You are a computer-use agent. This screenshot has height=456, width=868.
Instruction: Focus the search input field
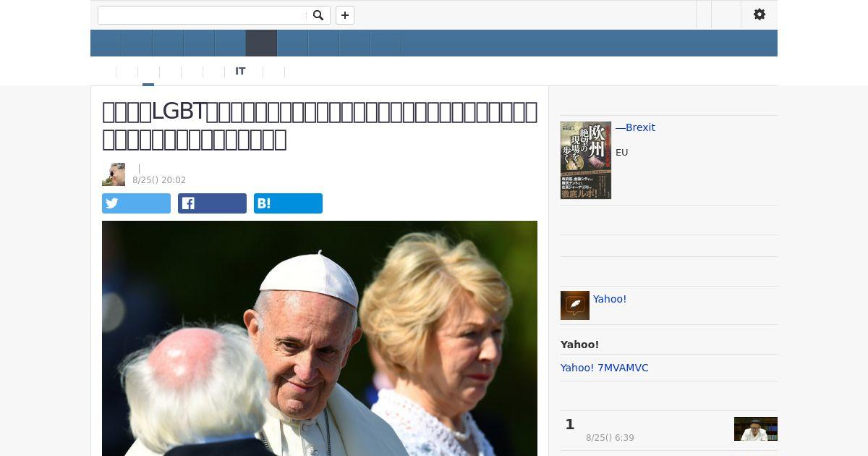pos(203,15)
